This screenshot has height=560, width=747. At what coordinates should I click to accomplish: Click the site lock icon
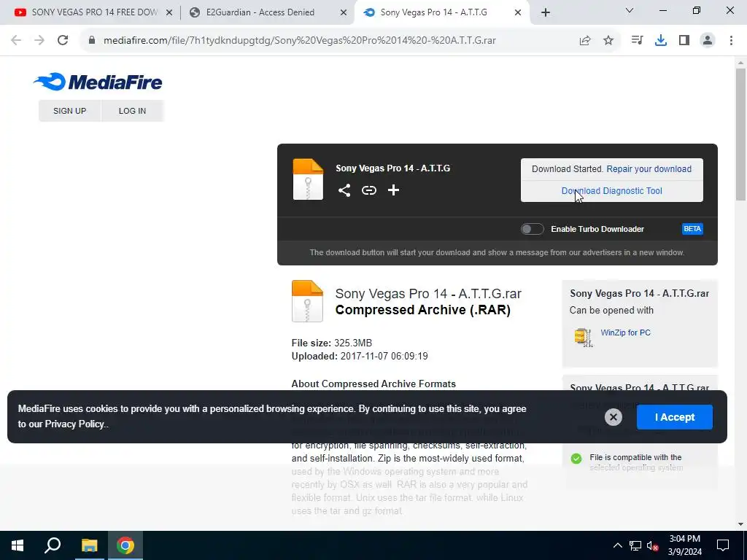[92, 40]
